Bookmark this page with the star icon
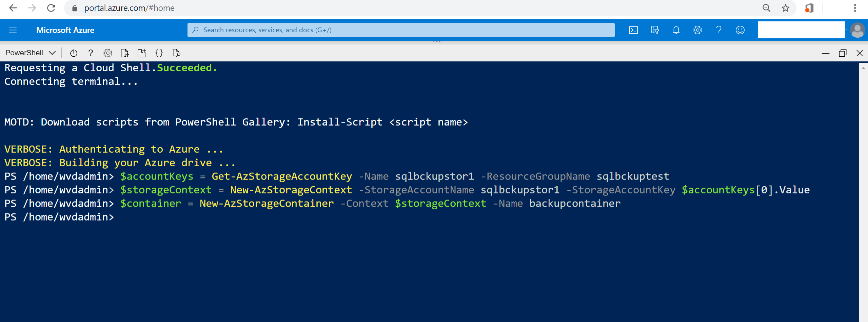Screen dimensions: 868x322 point(786,8)
